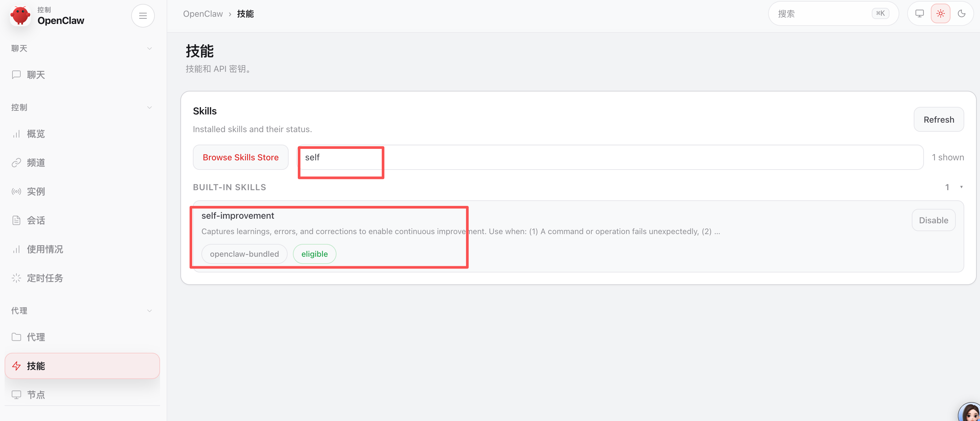
Task: Switch to system theme monitor icon
Action: [x=920, y=14]
